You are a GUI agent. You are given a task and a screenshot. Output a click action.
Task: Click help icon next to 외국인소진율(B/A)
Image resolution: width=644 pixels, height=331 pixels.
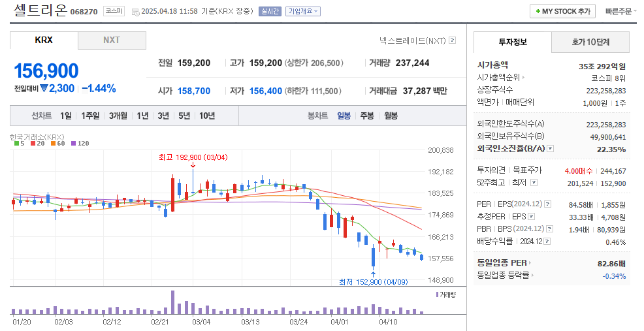point(551,149)
